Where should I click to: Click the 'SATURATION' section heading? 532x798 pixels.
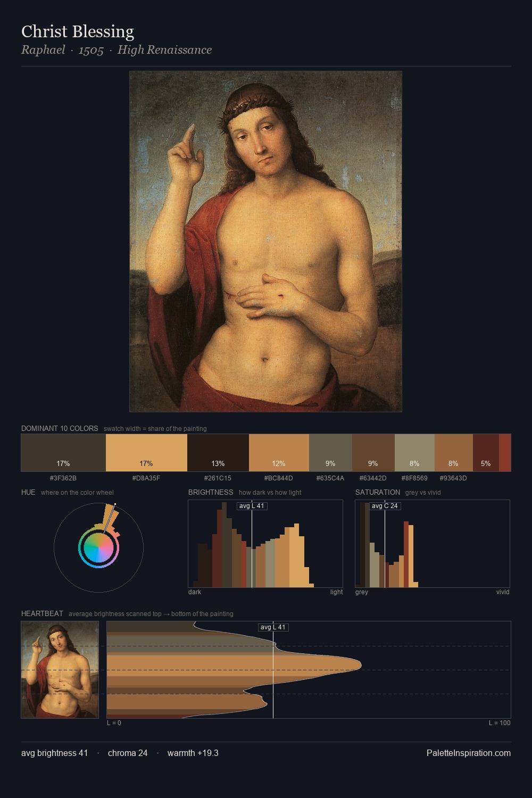click(x=378, y=492)
